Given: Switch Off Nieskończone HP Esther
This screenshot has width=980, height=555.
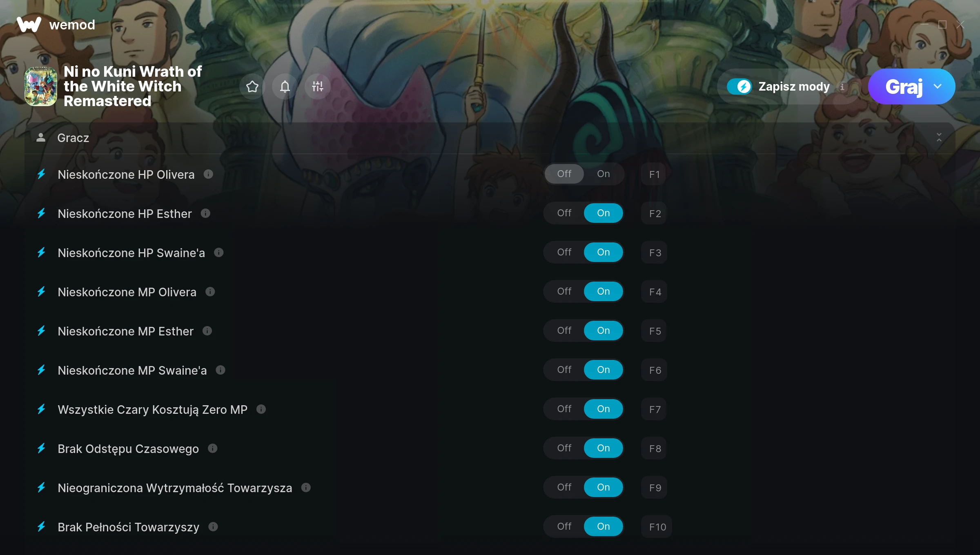Looking at the screenshot, I should pyautogui.click(x=564, y=213).
